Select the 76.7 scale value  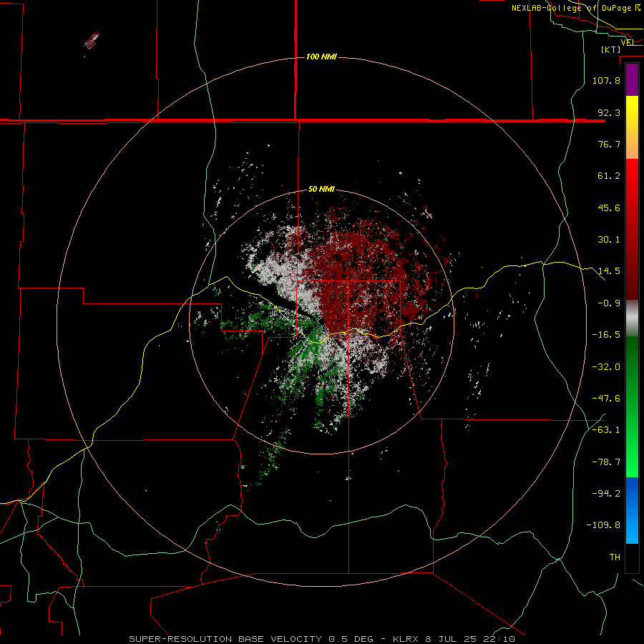(609, 144)
